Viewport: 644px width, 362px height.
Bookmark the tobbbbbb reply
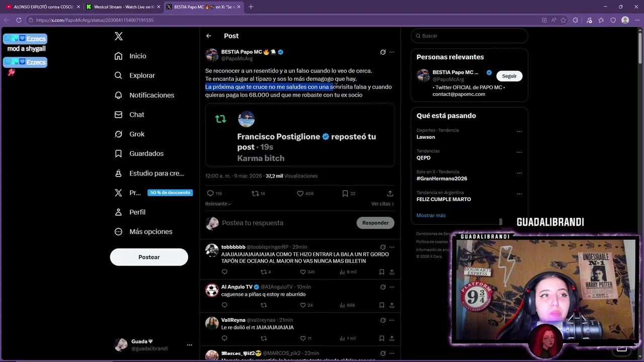point(382,272)
